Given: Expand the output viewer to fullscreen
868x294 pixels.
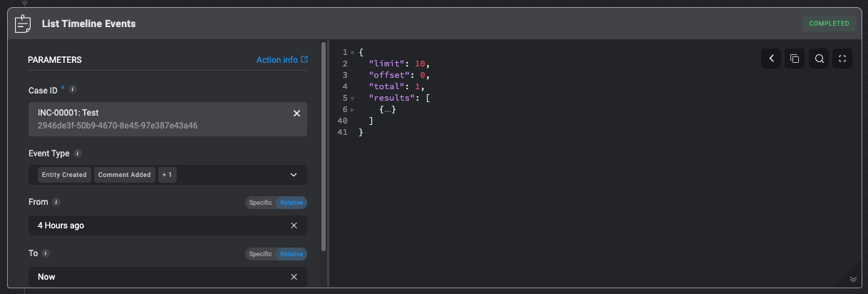Looking at the screenshot, I should pos(842,59).
